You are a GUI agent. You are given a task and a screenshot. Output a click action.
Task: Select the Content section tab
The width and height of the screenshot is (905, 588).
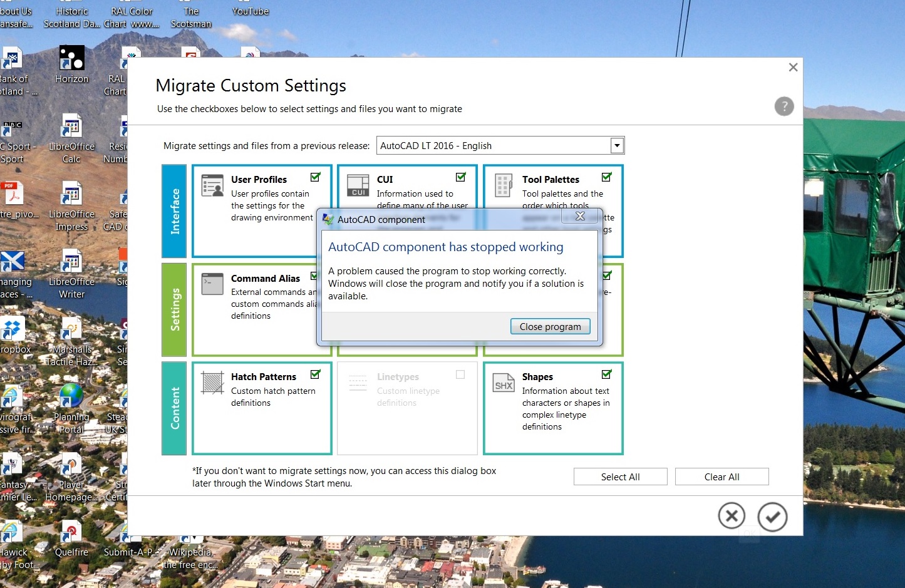coord(173,408)
